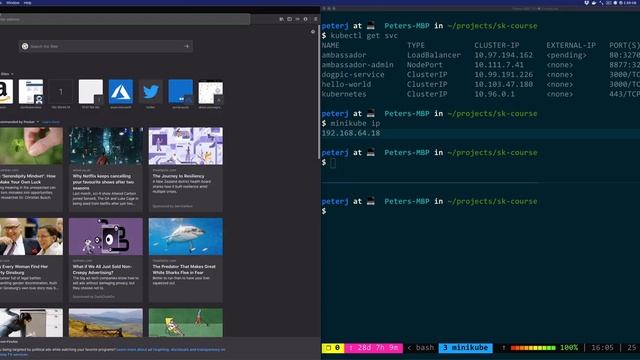This screenshot has height=360, width=640.
Task: Click the dogpic-service row name
Action: point(353,75)
